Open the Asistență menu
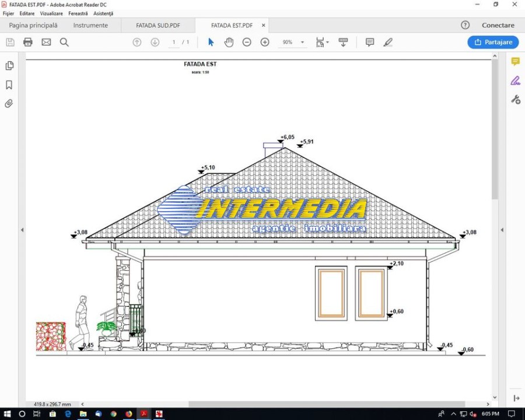This screenshot has height=420, width=525. click(103, 13)
